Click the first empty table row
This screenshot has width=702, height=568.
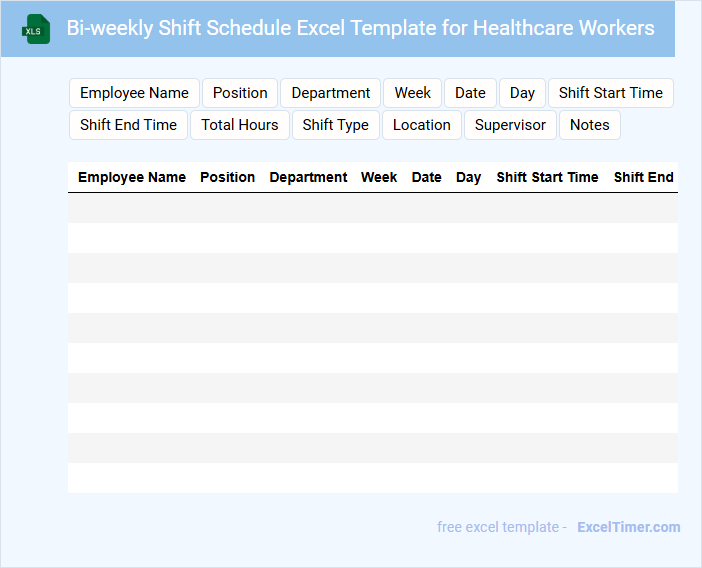372,208
